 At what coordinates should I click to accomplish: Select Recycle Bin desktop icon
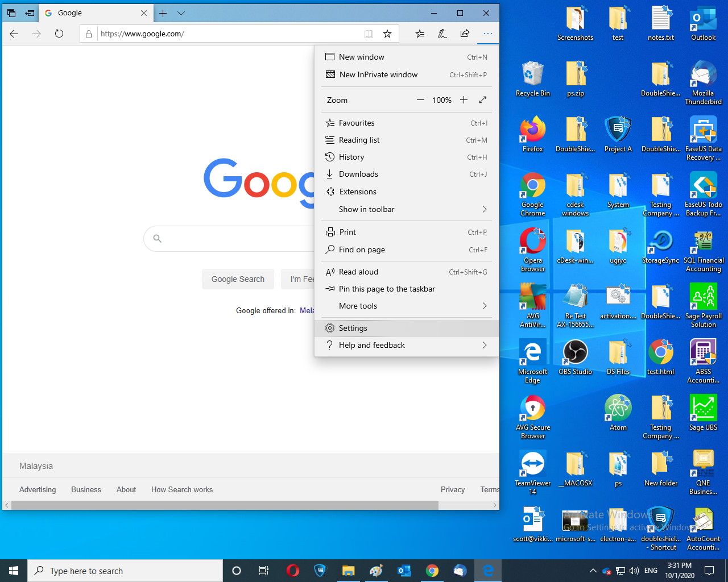tap(533, 79)
